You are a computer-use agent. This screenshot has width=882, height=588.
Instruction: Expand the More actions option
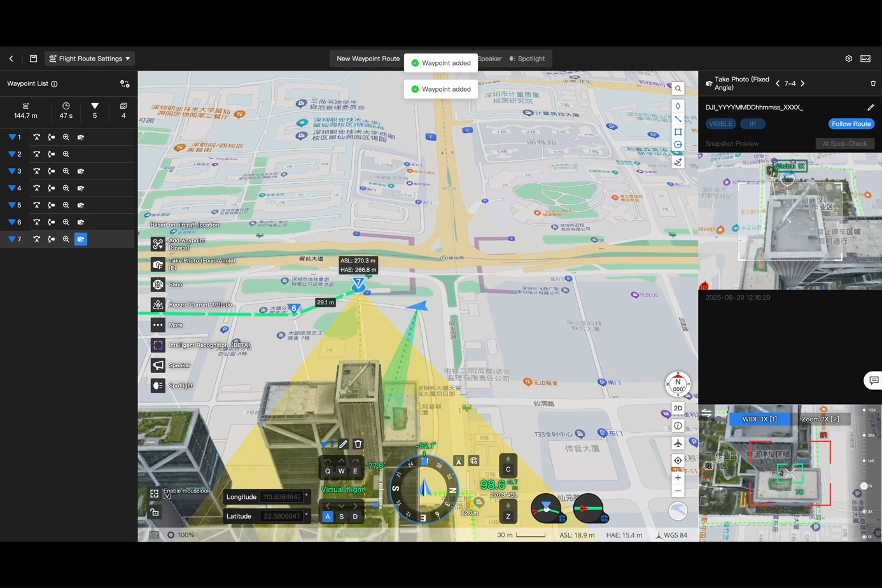click(158, 325)
